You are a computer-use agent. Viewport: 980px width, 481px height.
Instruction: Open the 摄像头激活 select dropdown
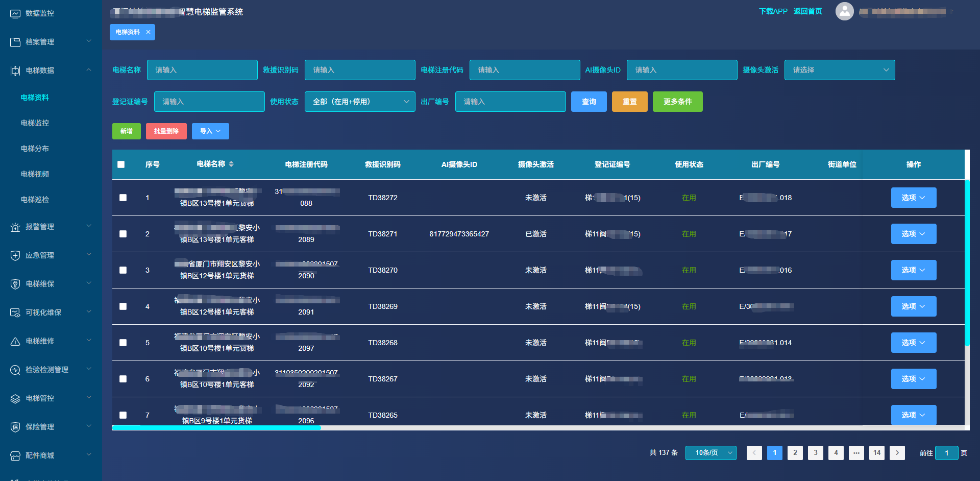coord(839,70)
